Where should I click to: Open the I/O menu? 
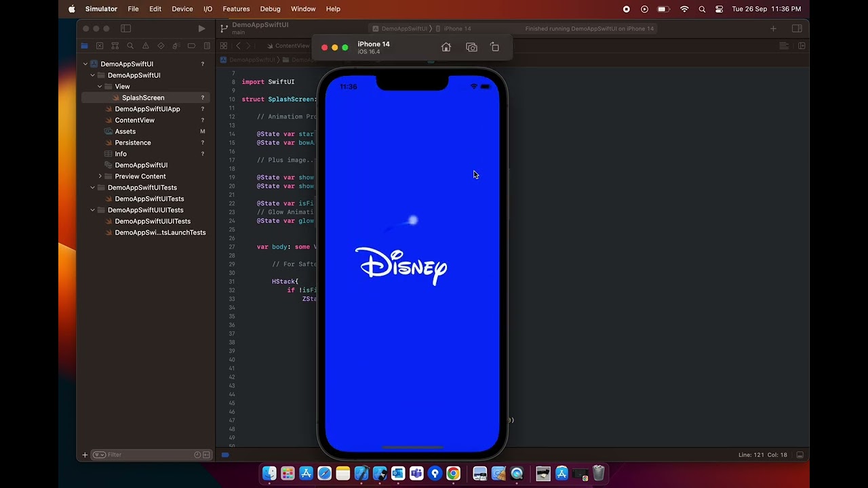208,9
